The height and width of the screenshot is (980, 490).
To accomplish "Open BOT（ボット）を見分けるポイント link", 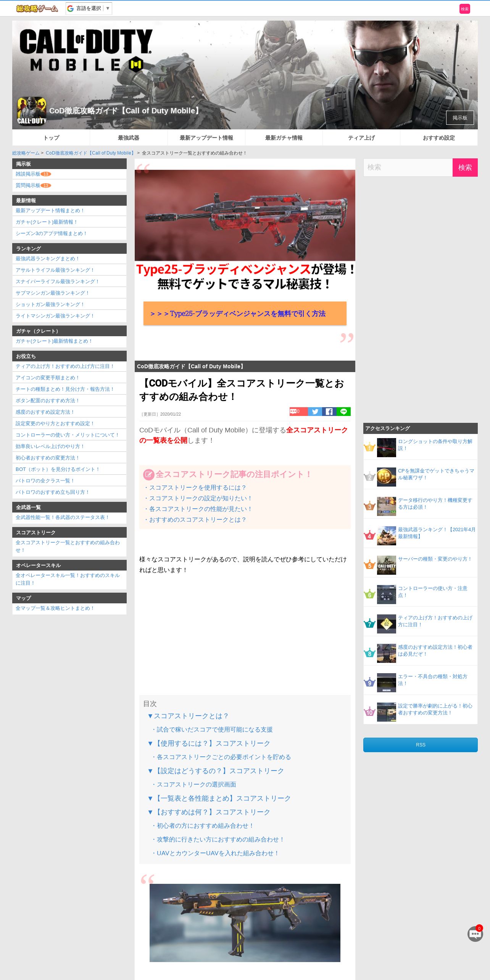I will coord(58,469).
